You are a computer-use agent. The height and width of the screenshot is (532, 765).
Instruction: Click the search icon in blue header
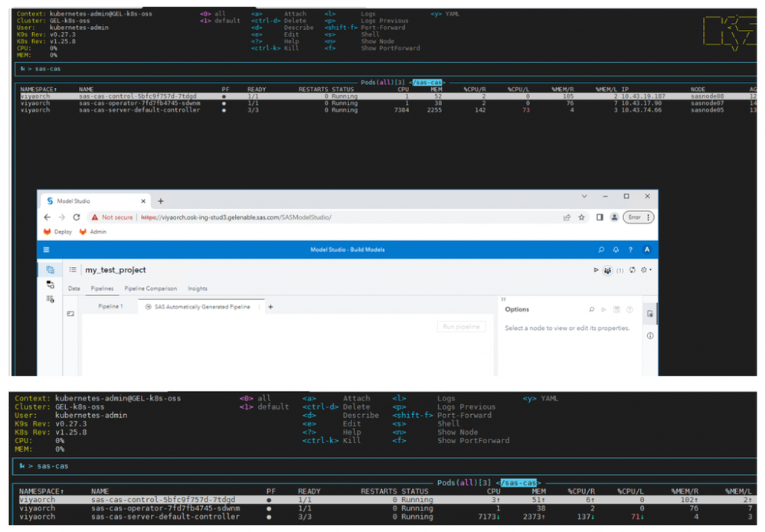(601, 250)
